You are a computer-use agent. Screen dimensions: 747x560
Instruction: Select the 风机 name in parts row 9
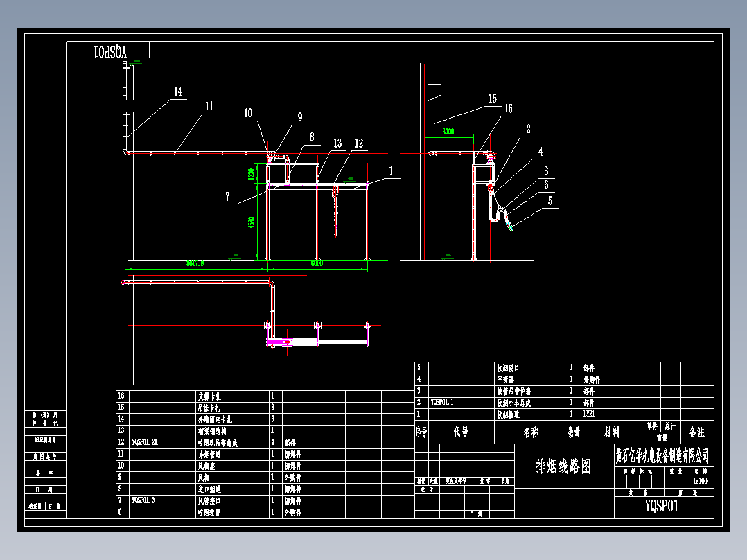coord(204,478)
